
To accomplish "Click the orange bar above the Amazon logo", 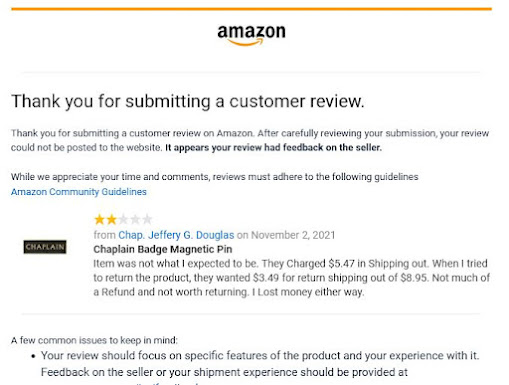I will click(251, 9).
